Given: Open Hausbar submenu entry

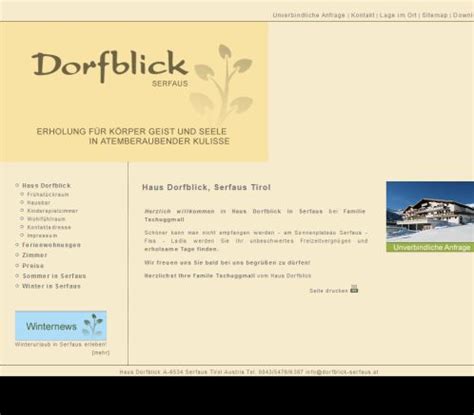Looking at the screenshot, I should pyautogui.click(x=39, y=203).
